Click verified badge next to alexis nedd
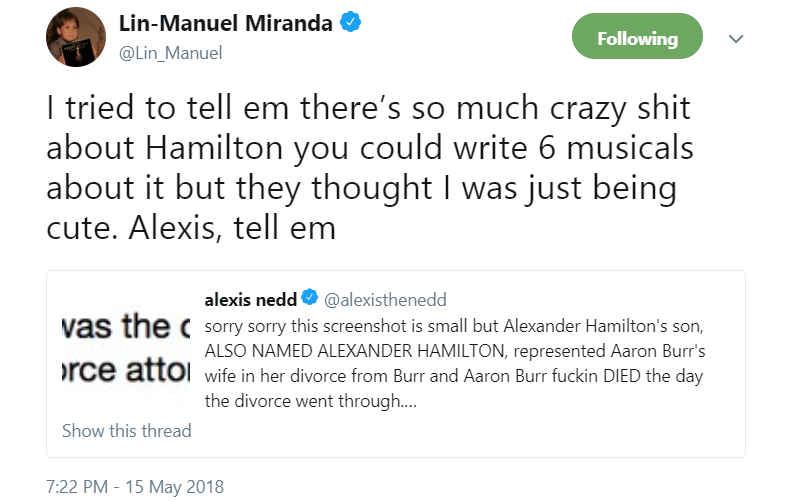This screenshot has width=789, height=502. tap(310, 299)
